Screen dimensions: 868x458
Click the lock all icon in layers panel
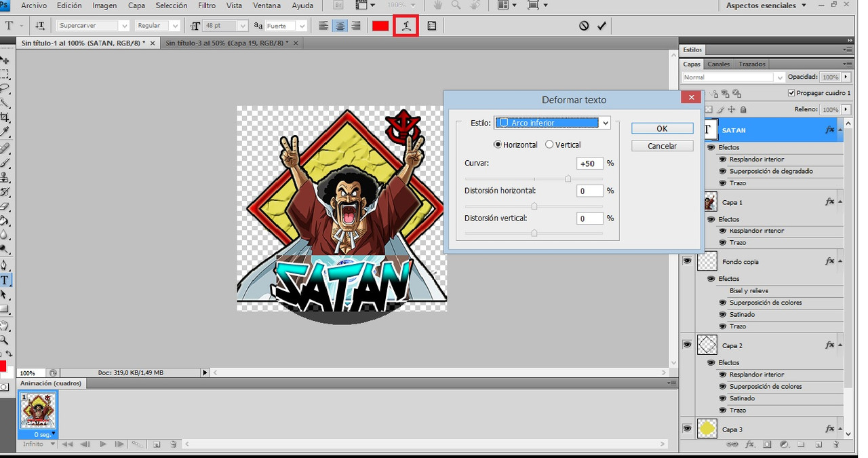coord(744,109)
